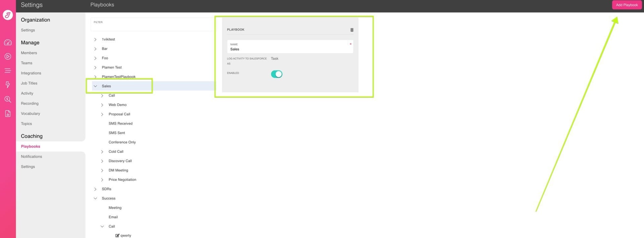
Task: Expand the Proposal Call chevron
Action: click(102, 114)
